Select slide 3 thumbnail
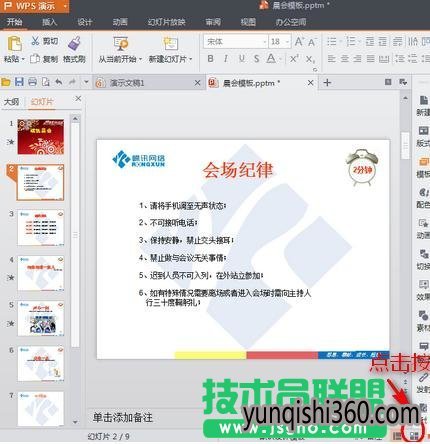Viewport: 430px width, 444px height. click(x=41, y=228)
